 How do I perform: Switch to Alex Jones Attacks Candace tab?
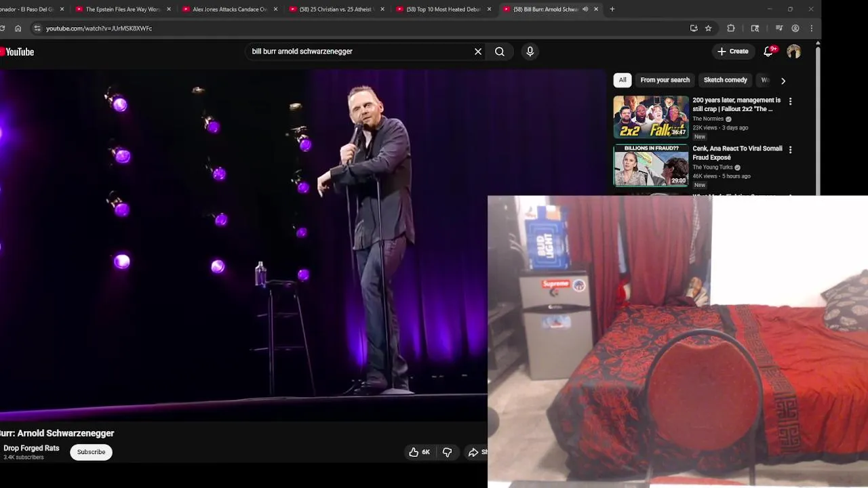229,9
